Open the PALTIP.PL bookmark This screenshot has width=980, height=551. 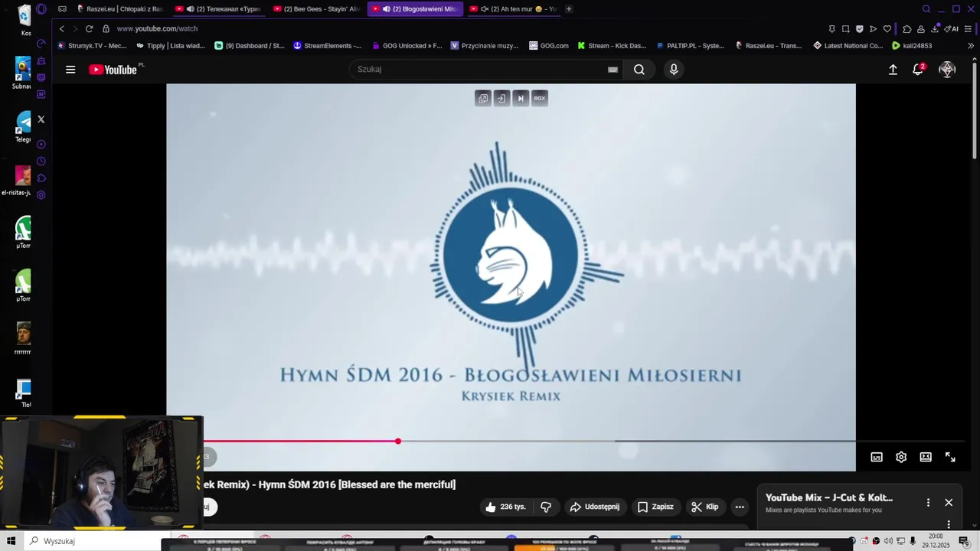[x=690, y=46]
